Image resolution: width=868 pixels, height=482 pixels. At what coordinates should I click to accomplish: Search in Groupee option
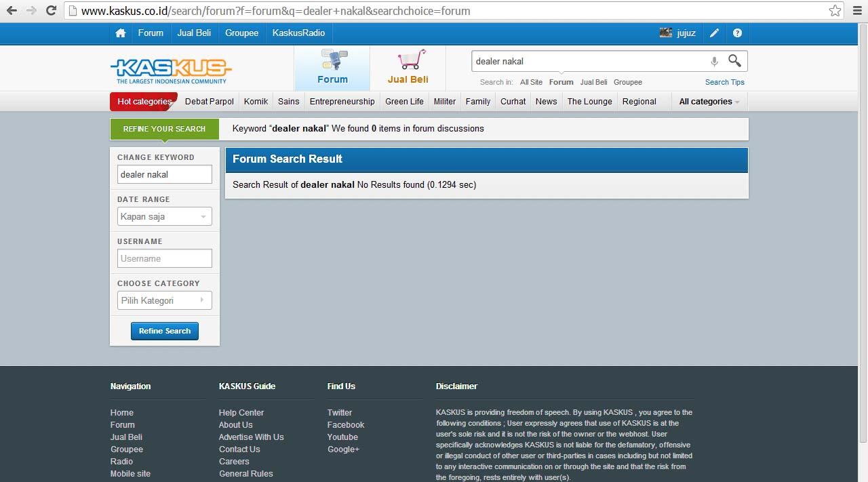tap(628, 82)
